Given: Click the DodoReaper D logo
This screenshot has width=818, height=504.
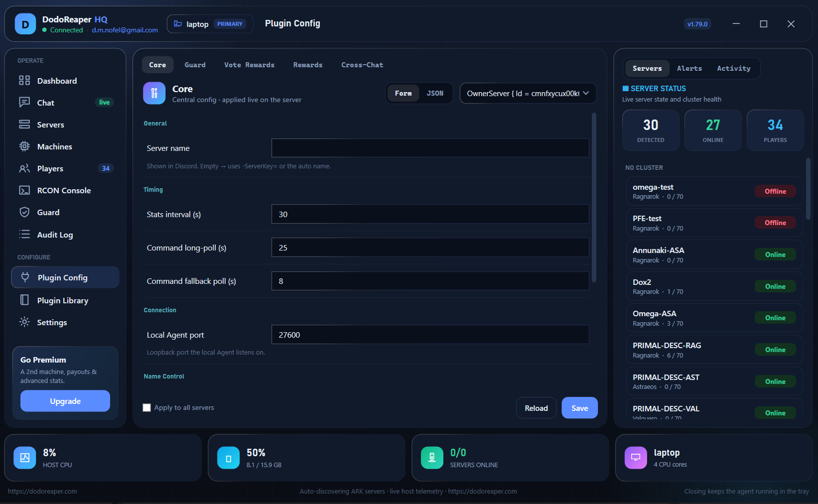Looking at the screenshot, I should [x=25, y=24].
